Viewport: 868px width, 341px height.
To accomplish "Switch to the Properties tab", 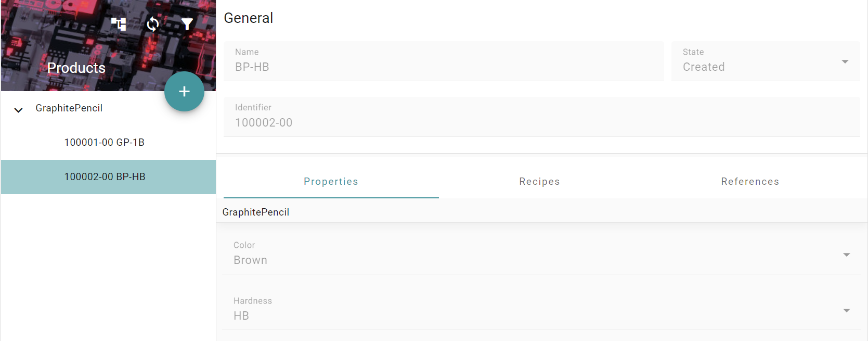I will point(331,182).
